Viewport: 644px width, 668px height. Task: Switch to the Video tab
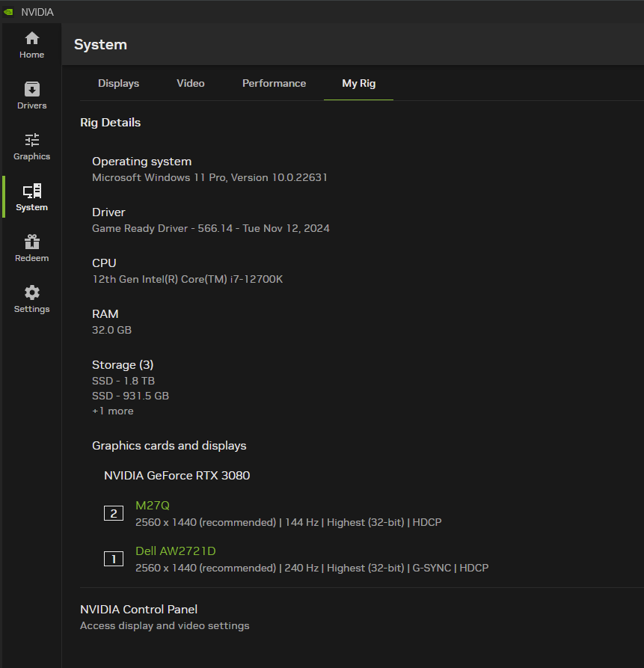click(191, 84)
